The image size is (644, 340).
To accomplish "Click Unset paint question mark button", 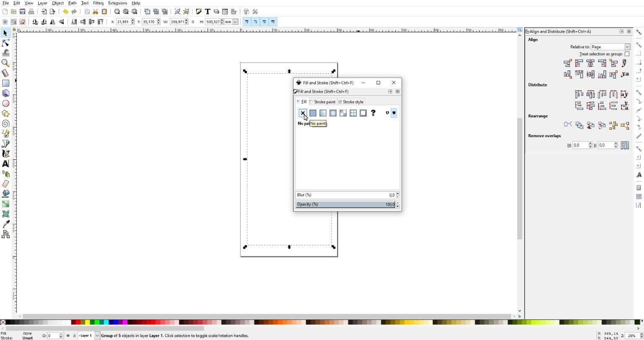I will pyautogui.click(x=373, y=113).
